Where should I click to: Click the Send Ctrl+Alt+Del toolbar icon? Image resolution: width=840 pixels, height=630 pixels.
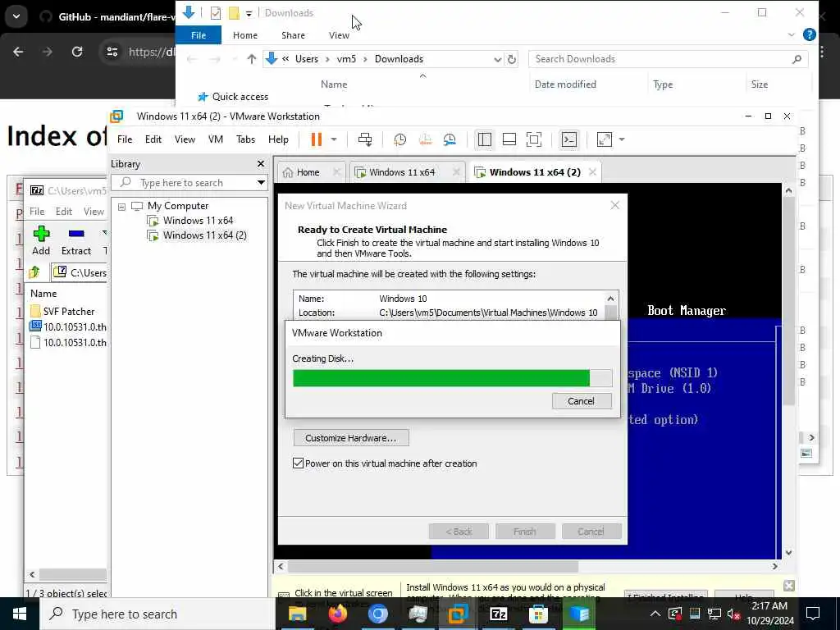365,139
